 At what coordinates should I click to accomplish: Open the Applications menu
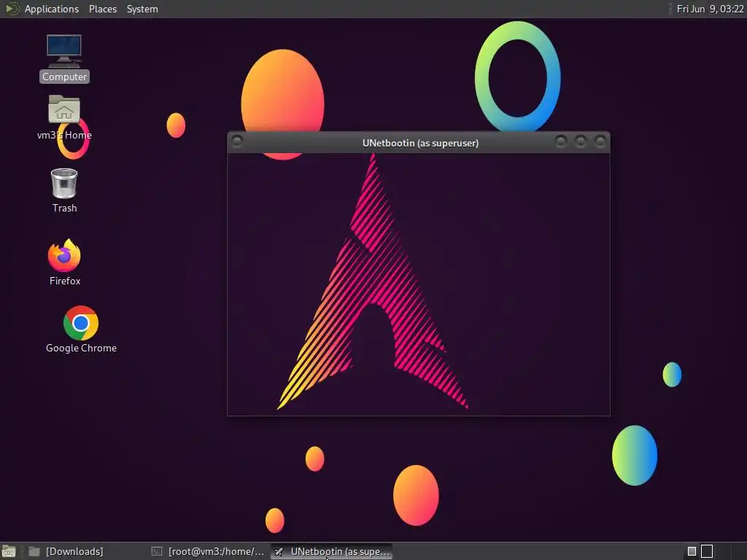(x=52, y=9)
